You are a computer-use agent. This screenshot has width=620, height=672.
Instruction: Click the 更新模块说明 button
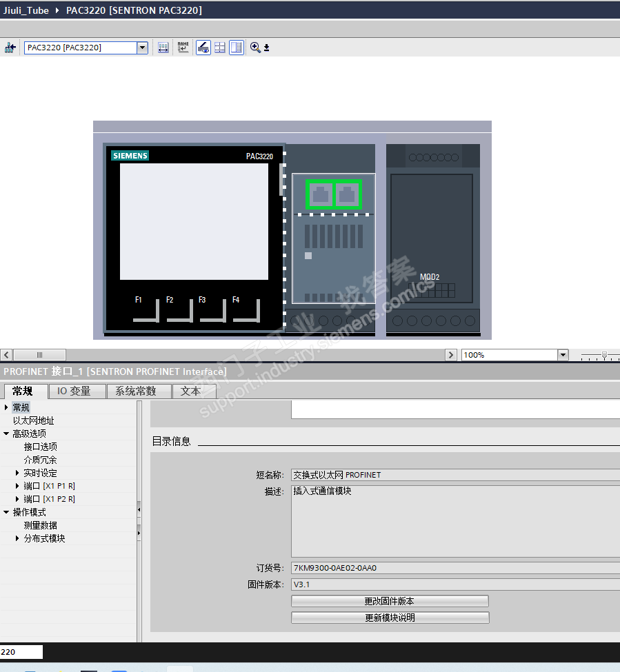pos(390,618)
